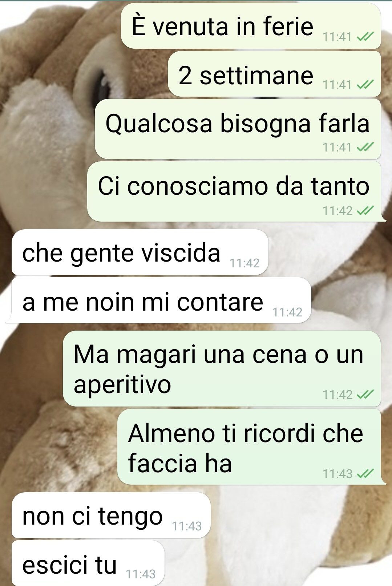The height and width of the screenshot is (586, 392).
Task: Select the '2 settimane' message bubble
Action: 274,74
